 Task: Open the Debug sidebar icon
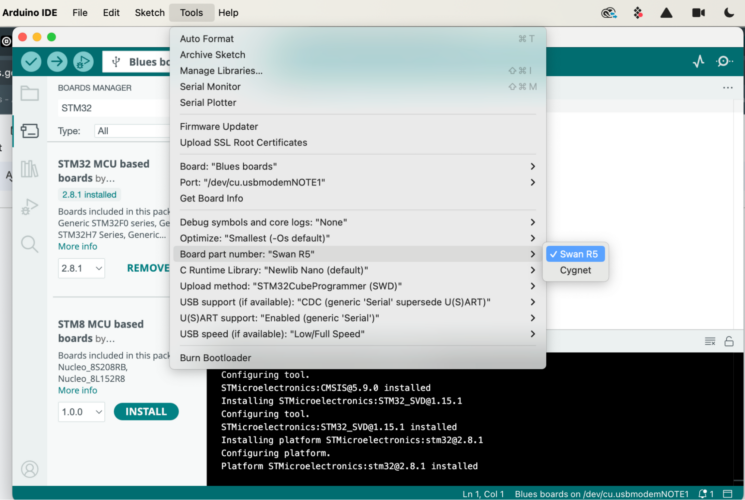click(29, 206)
